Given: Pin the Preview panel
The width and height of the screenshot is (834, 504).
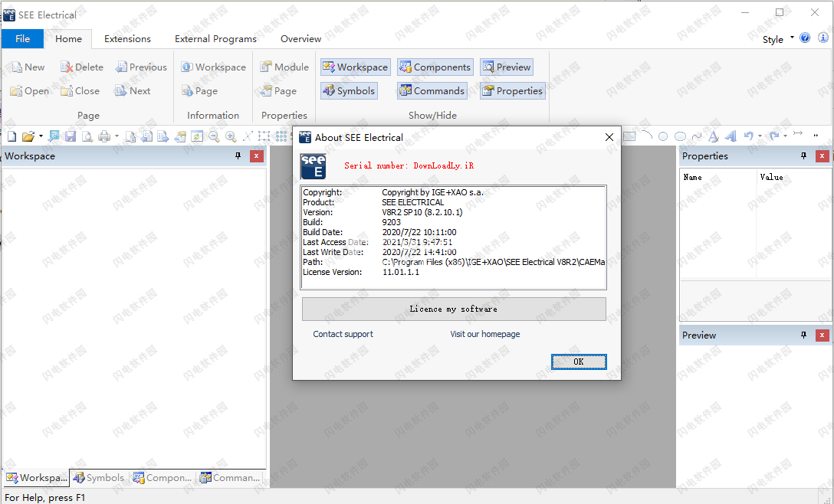Looking at the screenshot, I should (803, 335).
